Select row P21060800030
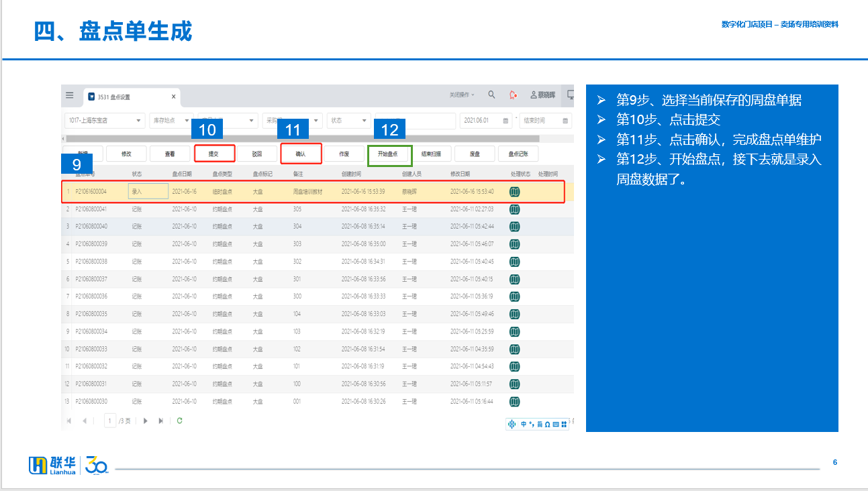 (x=318, y=402)
